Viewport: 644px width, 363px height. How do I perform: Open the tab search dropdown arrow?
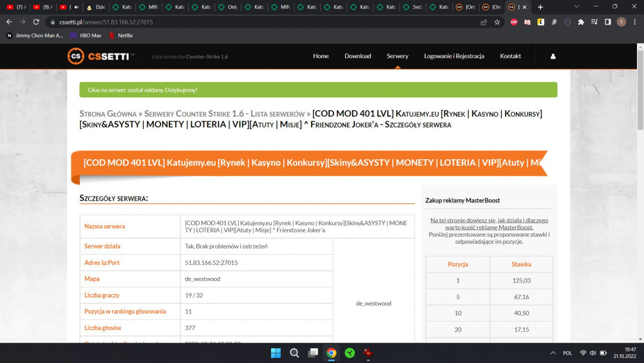coord(576,6)
